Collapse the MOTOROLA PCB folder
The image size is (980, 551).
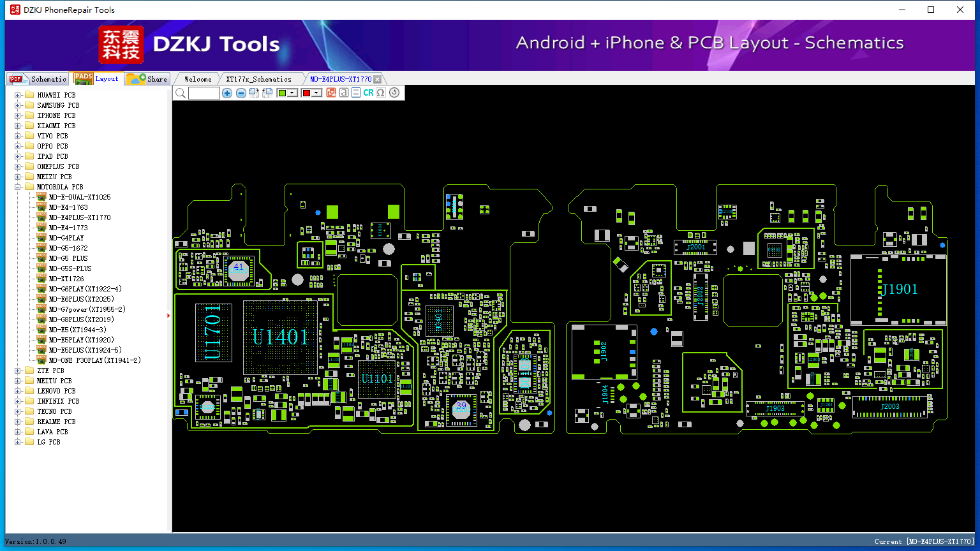coord(18,187)
